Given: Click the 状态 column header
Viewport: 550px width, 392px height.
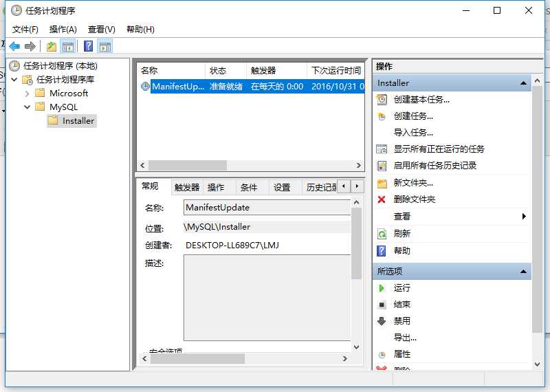Looking at the screenshot, I should 225,71.
